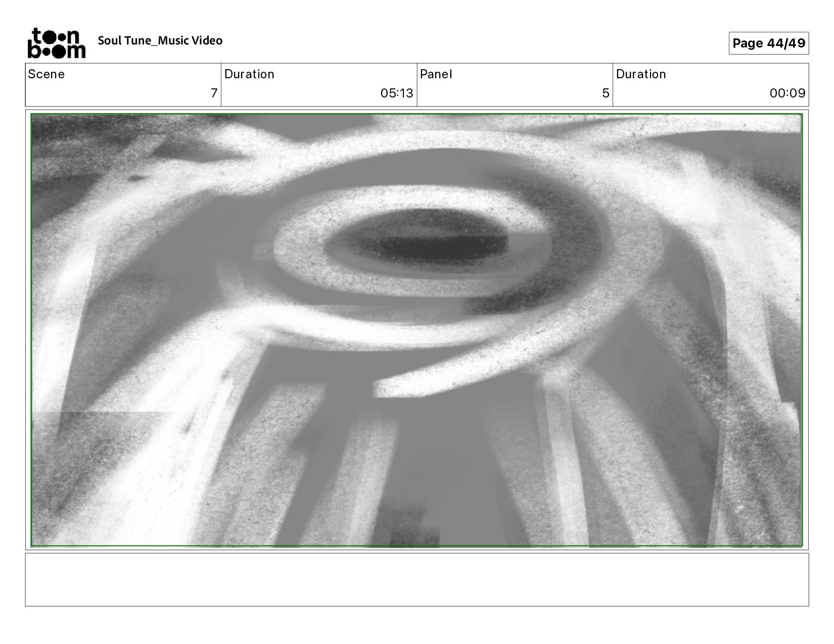Click the 'Page 44/49' page indicator
Screen dimensions: 834x644
click(768, 43)
